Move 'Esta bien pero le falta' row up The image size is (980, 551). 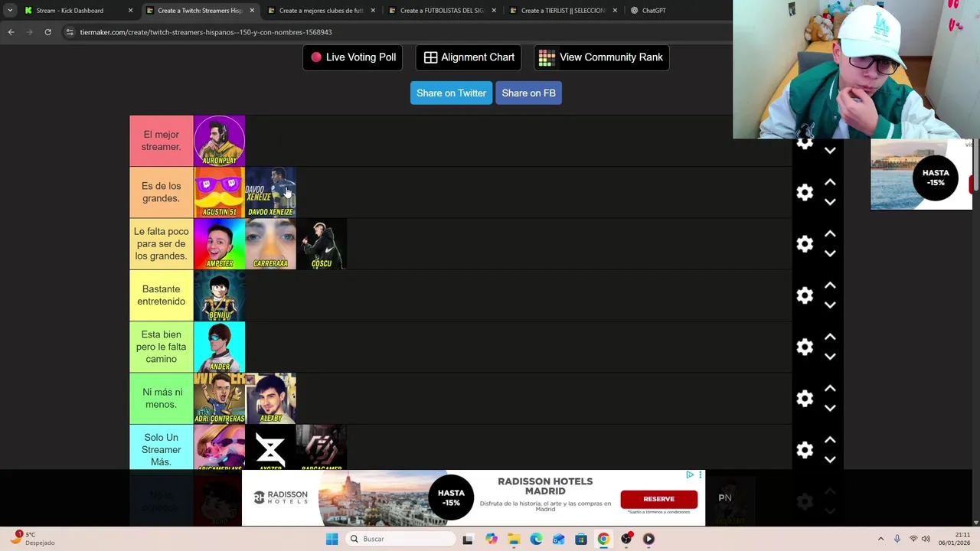coord(830,337)
